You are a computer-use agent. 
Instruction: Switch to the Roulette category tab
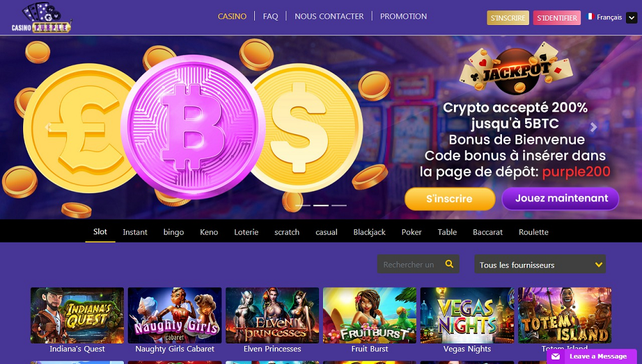(x=534, y=232)
